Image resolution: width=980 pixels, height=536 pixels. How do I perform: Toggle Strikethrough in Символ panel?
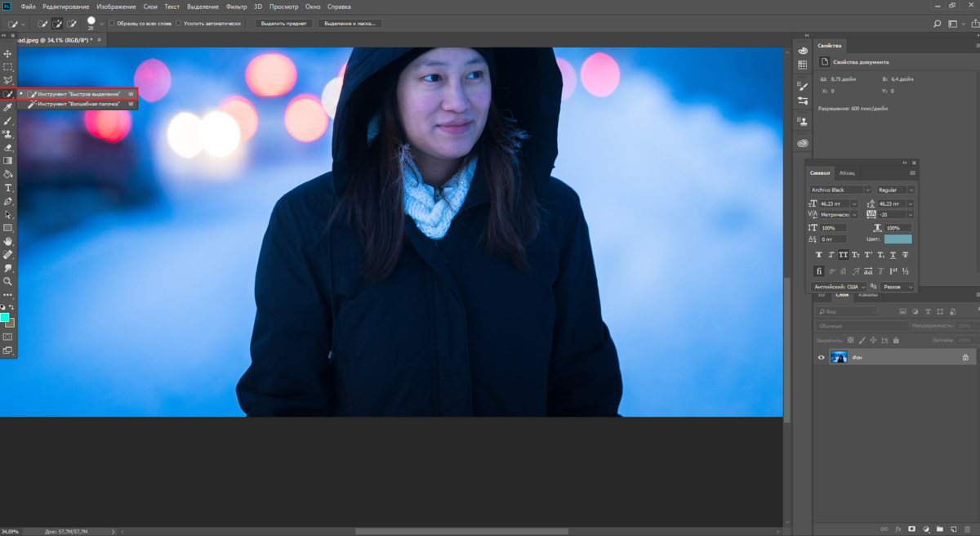pyautogui.click(x=906, y=255)
